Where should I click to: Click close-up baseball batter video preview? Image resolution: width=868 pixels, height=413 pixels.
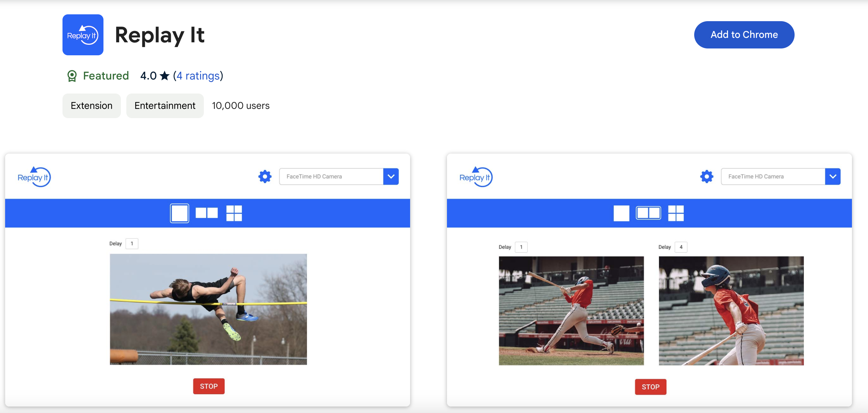pos(731,311)
